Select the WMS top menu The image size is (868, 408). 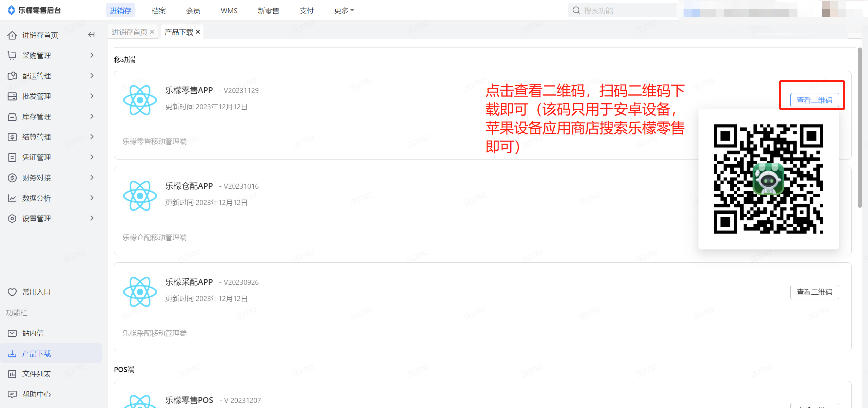pyautogui.click(x=229, y=11)
